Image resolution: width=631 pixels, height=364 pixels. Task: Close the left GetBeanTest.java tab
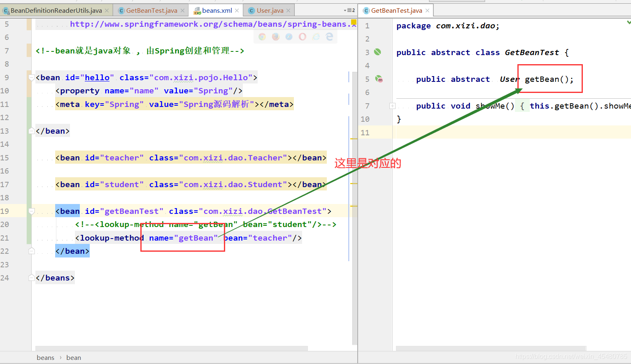tap(182, 11)
